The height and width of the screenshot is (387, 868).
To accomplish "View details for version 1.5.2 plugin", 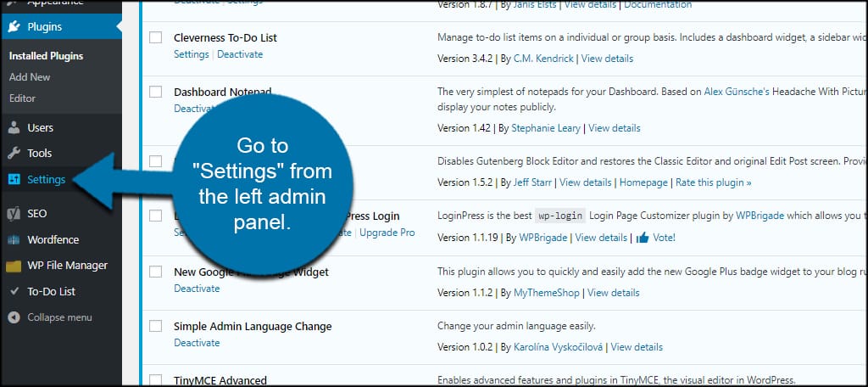I will pyautogui.click(x=586, y=182).
